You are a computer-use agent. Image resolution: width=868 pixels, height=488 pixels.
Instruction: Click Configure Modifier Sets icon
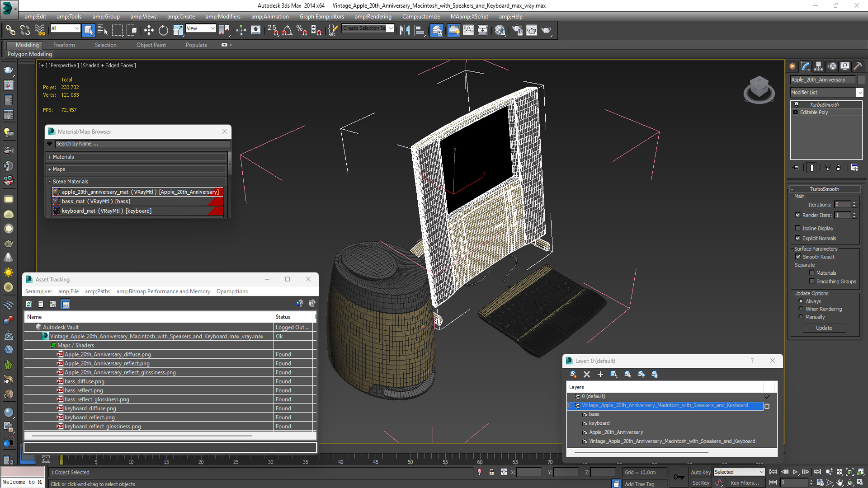[854, 168]
